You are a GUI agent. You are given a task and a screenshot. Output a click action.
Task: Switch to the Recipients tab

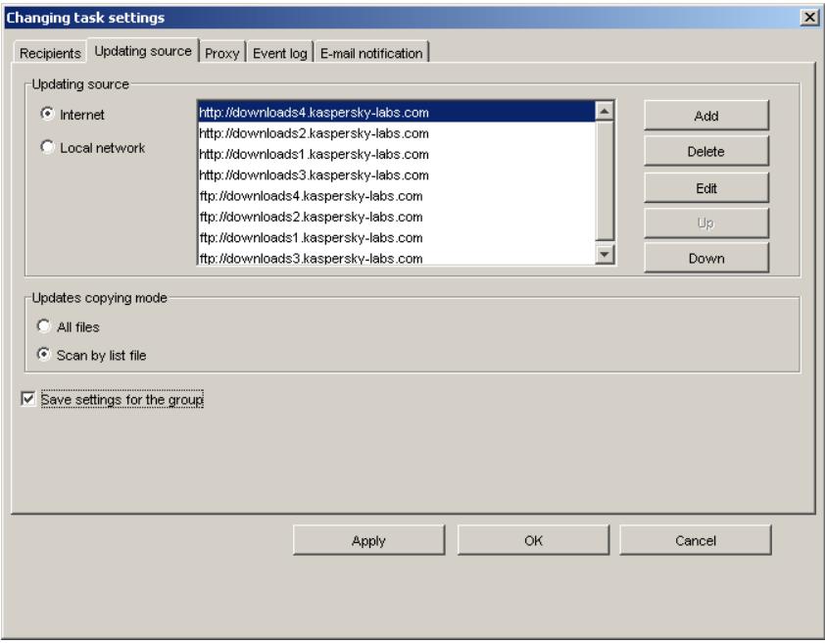50,53
